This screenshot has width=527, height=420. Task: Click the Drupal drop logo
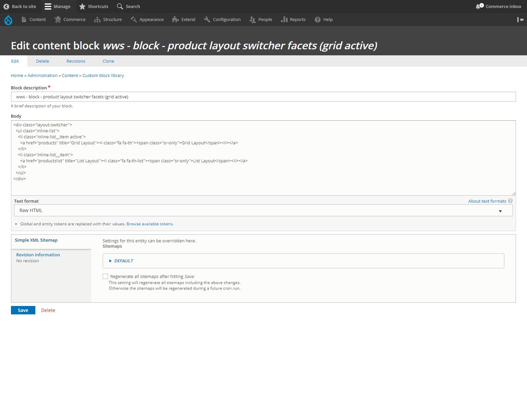[x=8, y=20]
